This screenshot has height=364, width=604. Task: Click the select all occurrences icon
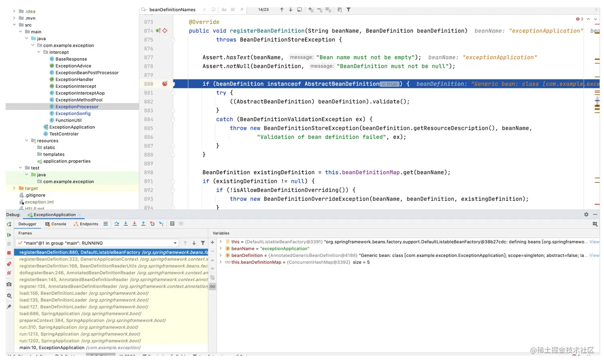coord(328,10)
